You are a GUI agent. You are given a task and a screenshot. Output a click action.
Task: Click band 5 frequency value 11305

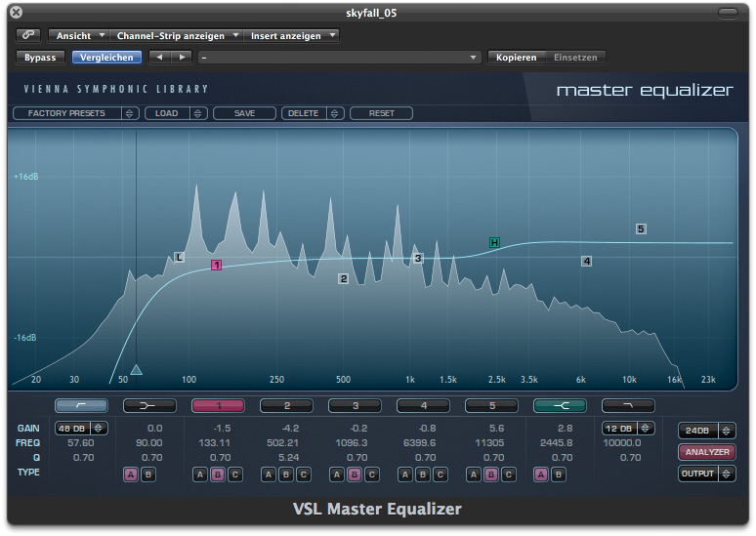point(489,442)
